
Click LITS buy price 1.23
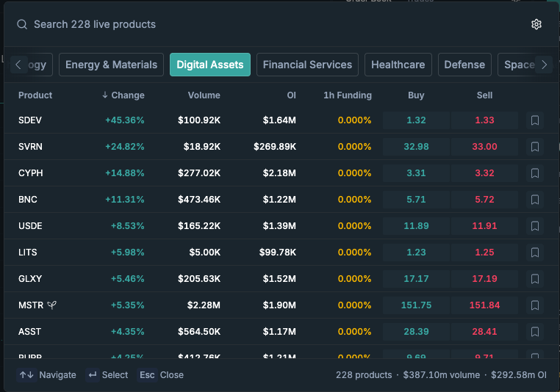click(x=416, y=253)
